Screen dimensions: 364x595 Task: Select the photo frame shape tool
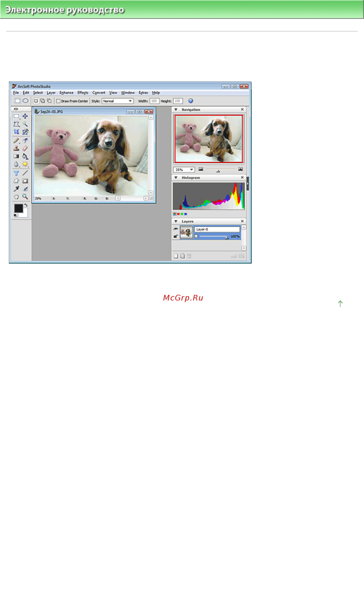[25, 181]
